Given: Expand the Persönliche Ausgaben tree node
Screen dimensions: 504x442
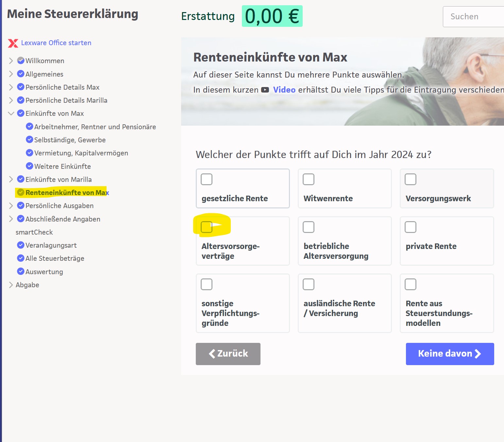Looking at the screenshot, I should (x=11, y=206).
